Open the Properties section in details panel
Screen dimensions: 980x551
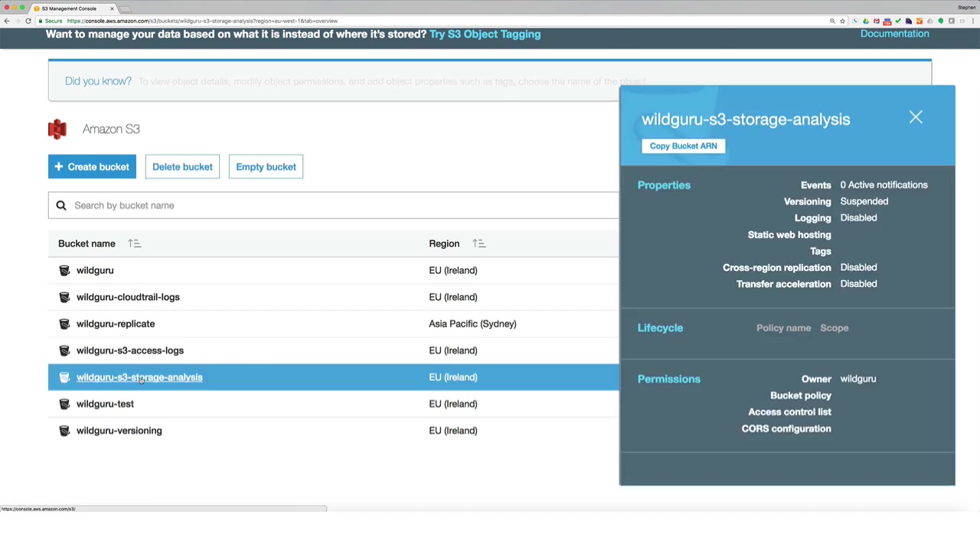click(x=664, y=185)
